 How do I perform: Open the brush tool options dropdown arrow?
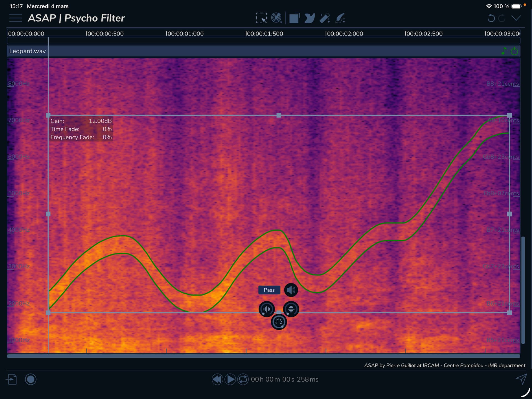(344, 22)
